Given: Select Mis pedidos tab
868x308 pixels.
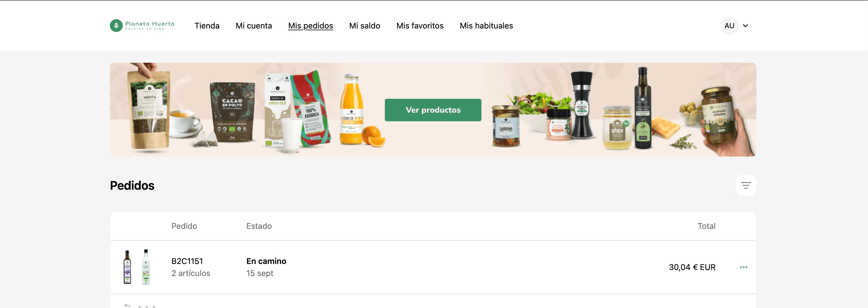Looking at the screenshot, I should [310, 26].
